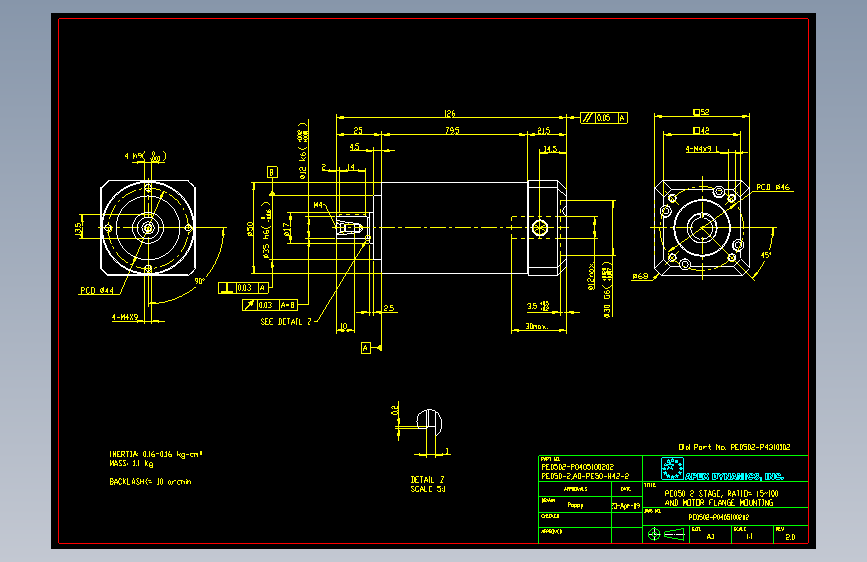Click the PCD ø46 label
867x562 pixels.
click(773, 188)
